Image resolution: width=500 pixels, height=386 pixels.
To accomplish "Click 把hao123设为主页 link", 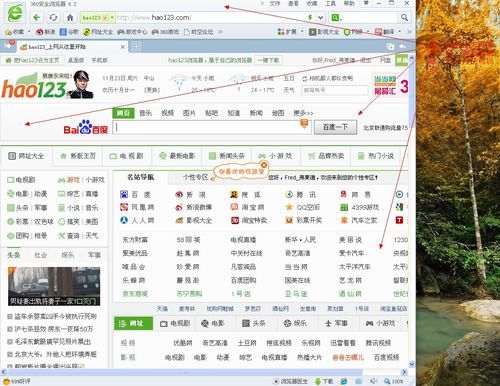I will (x=32, y=60).
